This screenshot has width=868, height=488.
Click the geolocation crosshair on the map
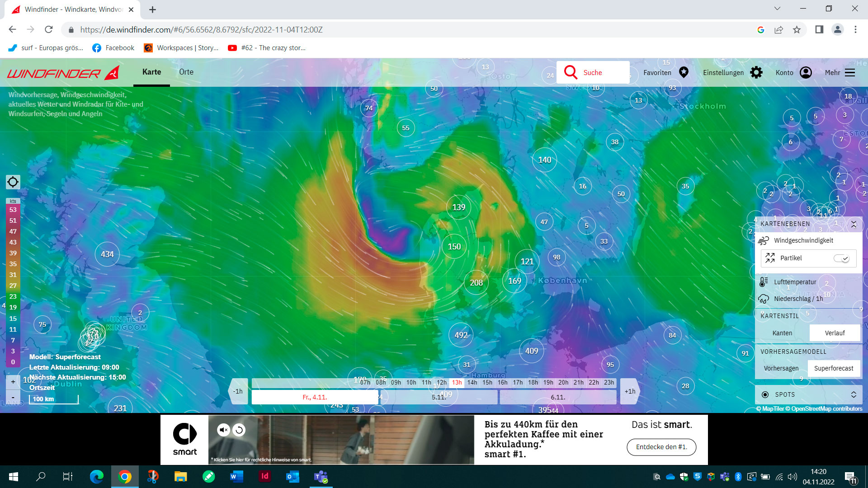pyautogui.click(x=13, y=182)
